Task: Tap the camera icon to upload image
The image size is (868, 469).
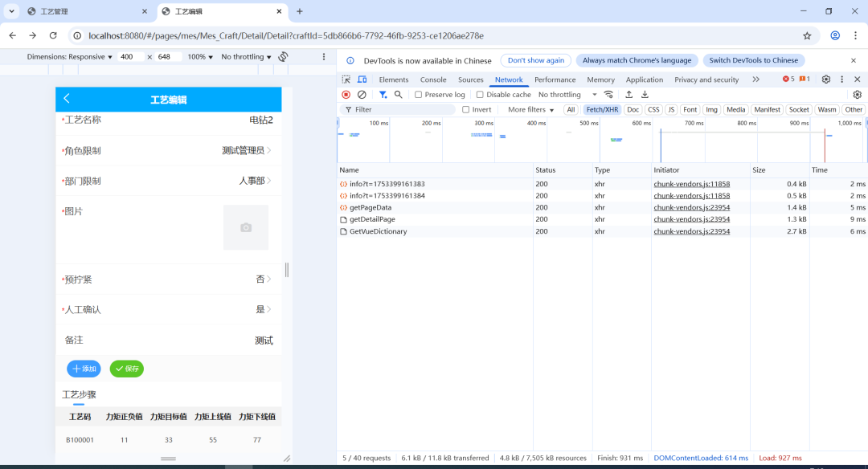Action: (246, 228)
